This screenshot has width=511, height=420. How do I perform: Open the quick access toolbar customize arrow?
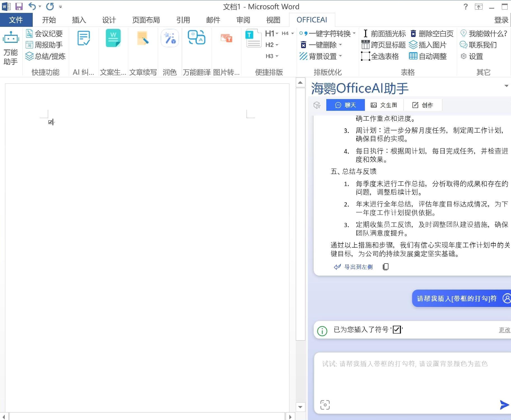click(60, 6)
